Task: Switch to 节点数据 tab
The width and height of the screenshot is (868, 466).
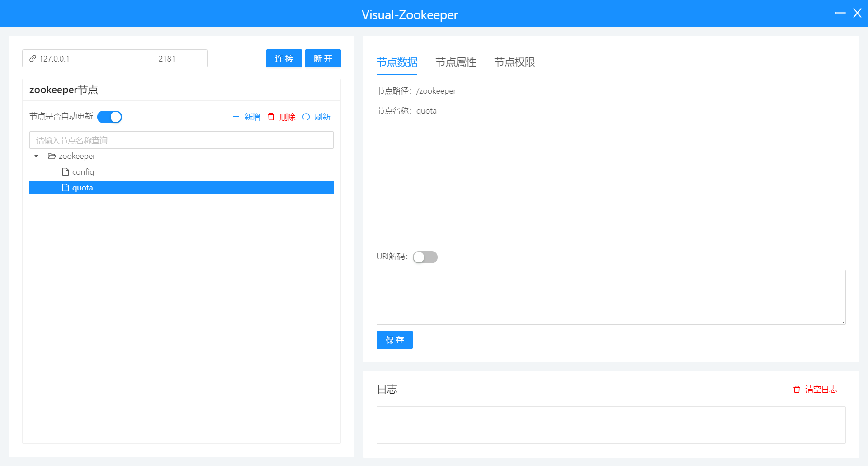Action: coord(397,62)
